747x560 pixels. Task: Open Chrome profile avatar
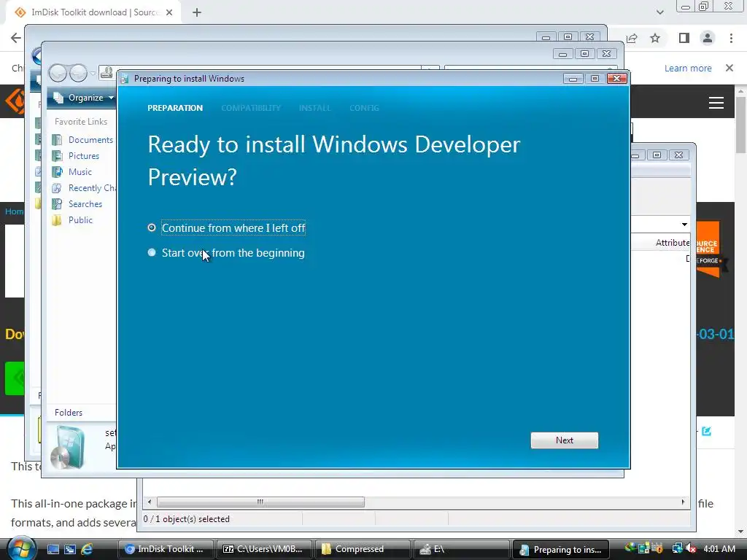[x=708, y=38]
